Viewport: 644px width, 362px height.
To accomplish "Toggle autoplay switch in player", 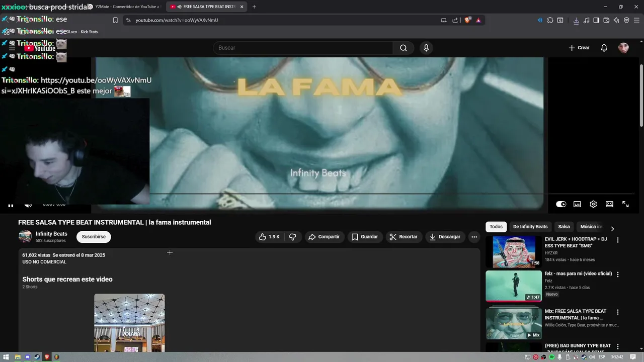I will pyautogui.click(x=561, y=204).
